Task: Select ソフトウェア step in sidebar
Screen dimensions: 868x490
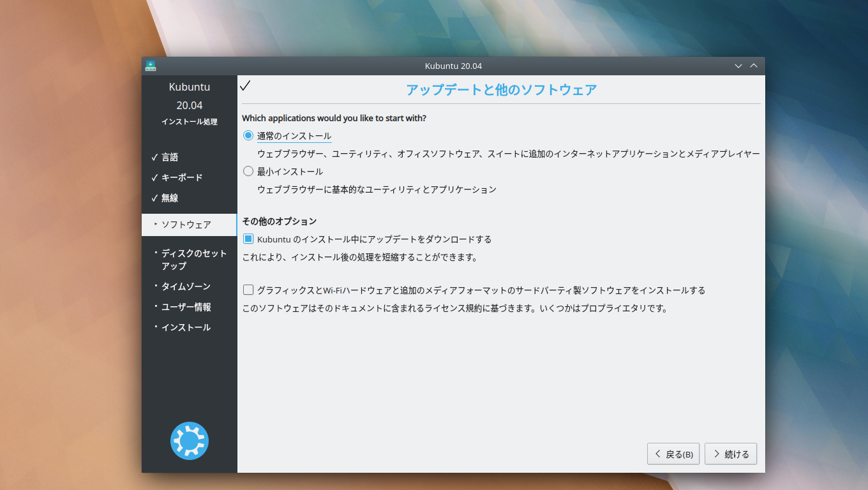Action: [x=189, y=225]
